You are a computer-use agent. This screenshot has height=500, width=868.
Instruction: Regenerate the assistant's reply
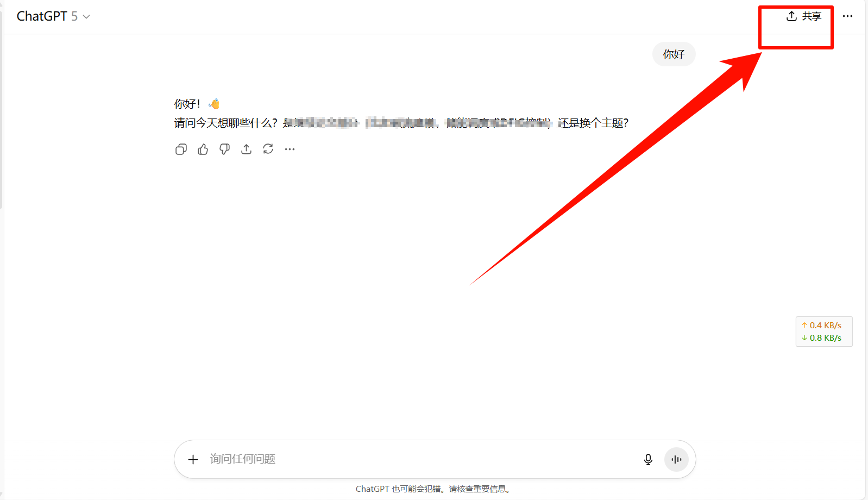268,149
